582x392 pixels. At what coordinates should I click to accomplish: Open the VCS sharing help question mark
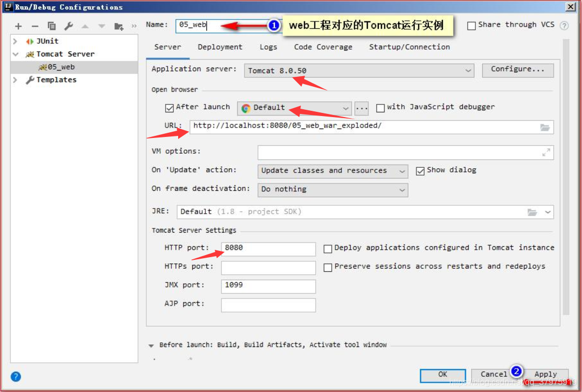click(x=564, y=26)
